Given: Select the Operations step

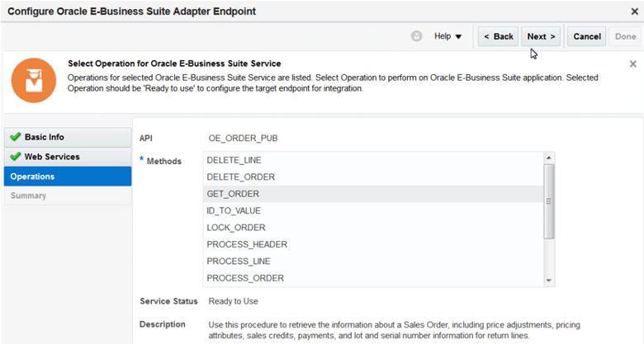Looking at the screenshot, I should pos(68,177).
